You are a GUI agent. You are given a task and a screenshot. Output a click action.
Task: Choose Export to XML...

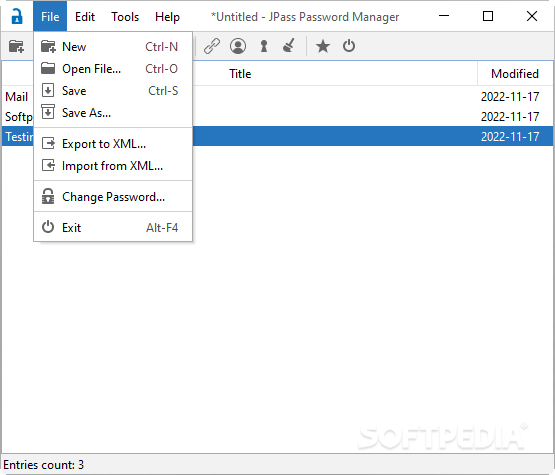coord(113,144)
